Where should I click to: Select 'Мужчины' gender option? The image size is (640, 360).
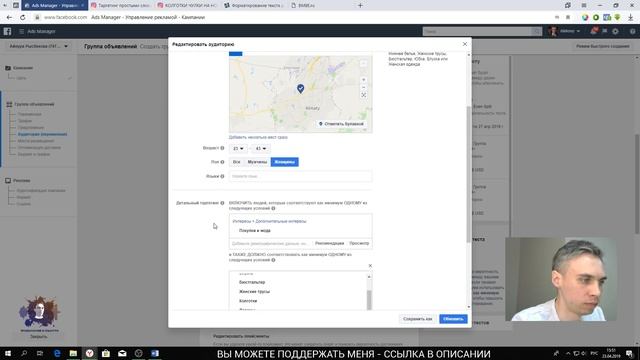coord(257,162)
